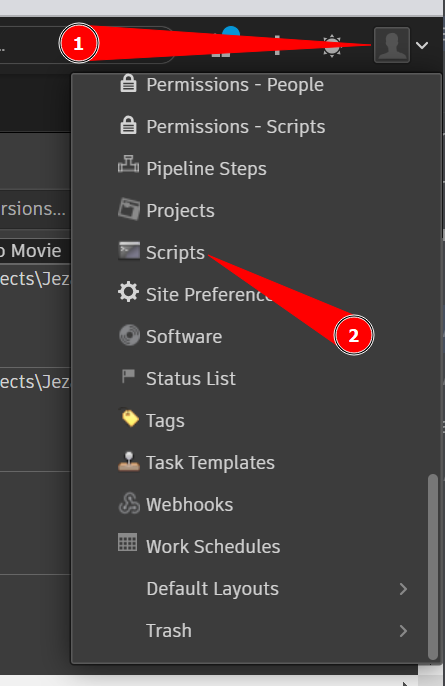Click the Scripts menu label
This screenshot has height=686, width=445.
(175, 253)
